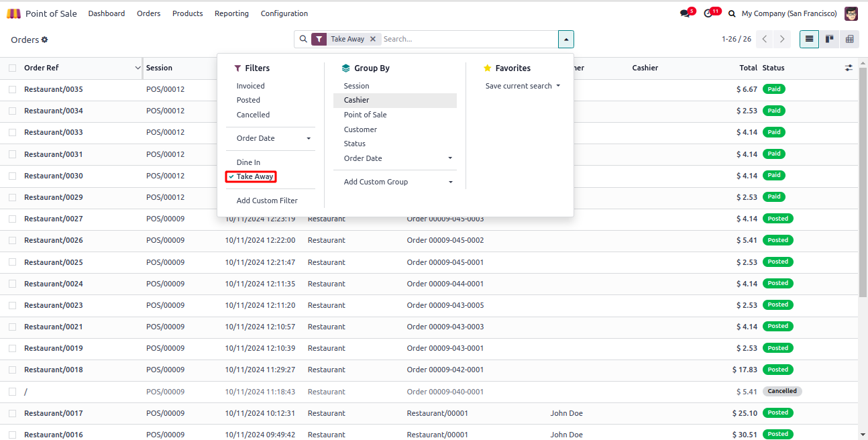868x440 pixels.
Task: Check the Restaurant/0033 row checkbox
Action: [13, 132]
